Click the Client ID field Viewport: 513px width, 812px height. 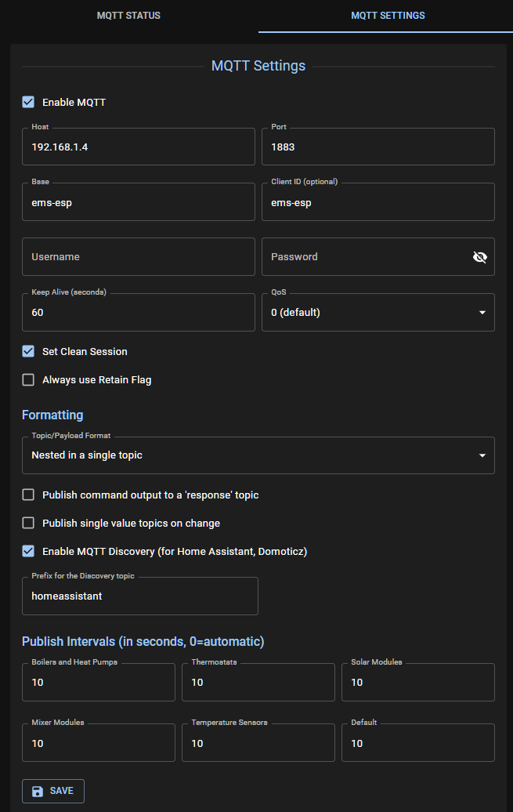tap(378, 203)
